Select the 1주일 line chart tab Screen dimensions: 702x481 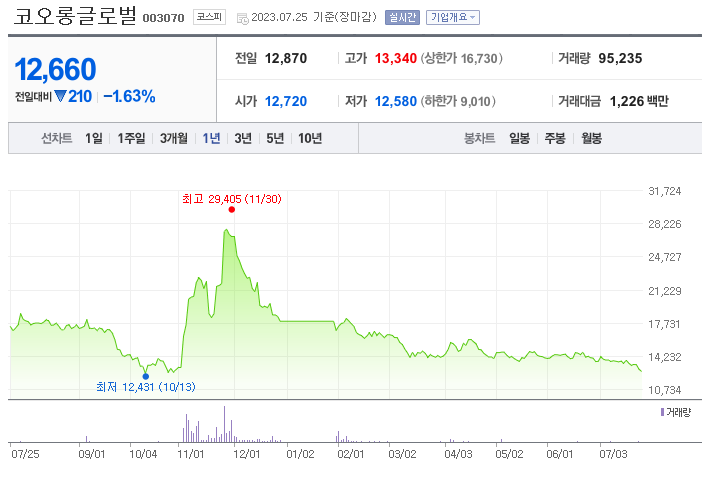click(x=131, y=138)
